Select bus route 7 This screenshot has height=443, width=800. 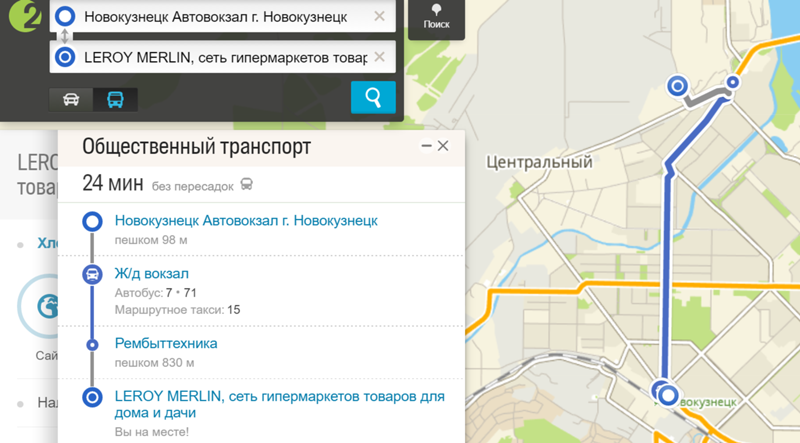click(x=169, y=293)
